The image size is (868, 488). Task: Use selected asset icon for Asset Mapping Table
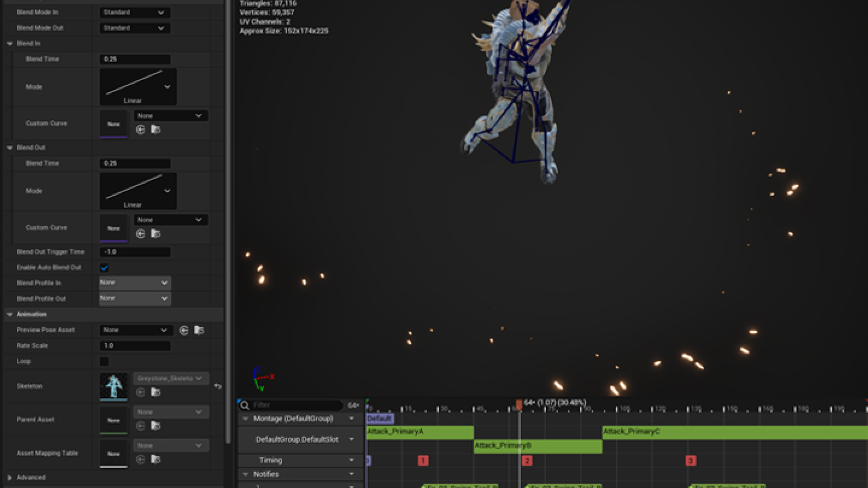[x=140, y=460]
